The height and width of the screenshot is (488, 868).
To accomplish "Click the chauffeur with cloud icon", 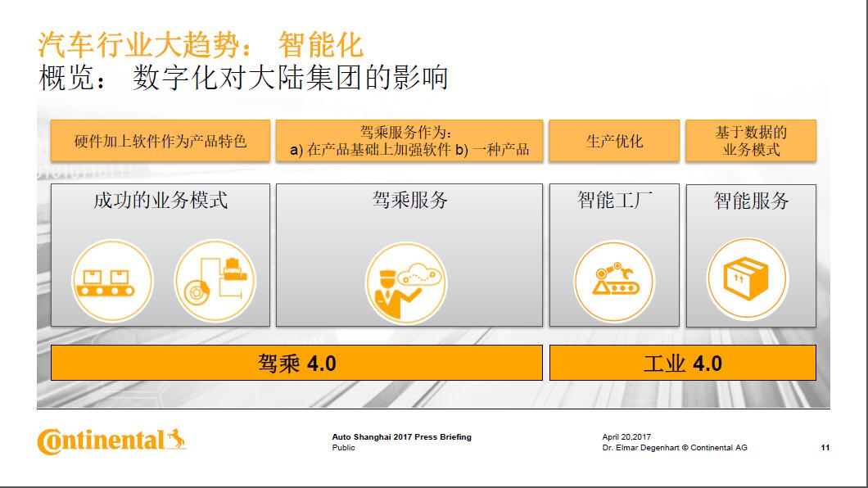I will [406, 282].
